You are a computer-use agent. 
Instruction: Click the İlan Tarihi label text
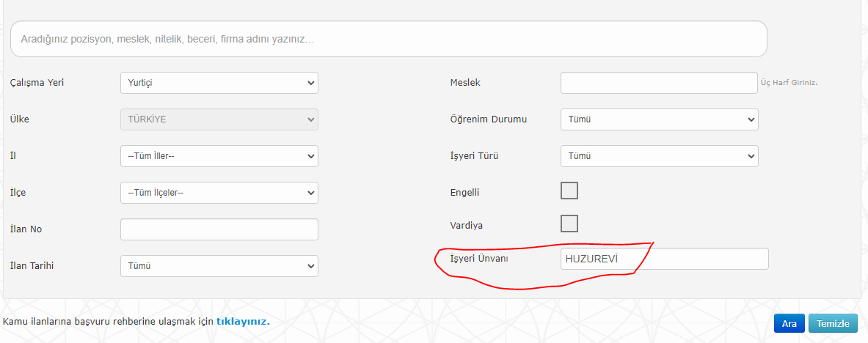tap(32, 265)
